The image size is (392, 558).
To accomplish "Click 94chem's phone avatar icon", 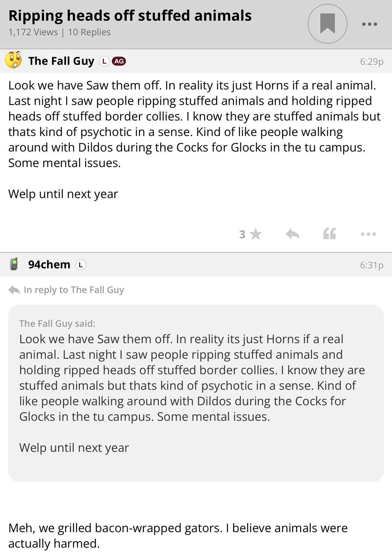I will click(x=14, y=264).
